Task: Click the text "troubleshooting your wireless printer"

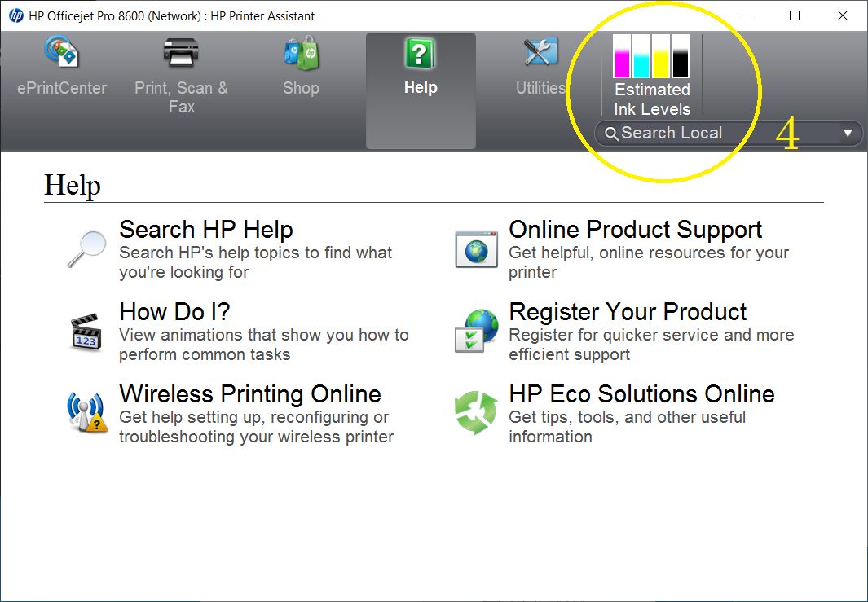Action: pos(256,437)
